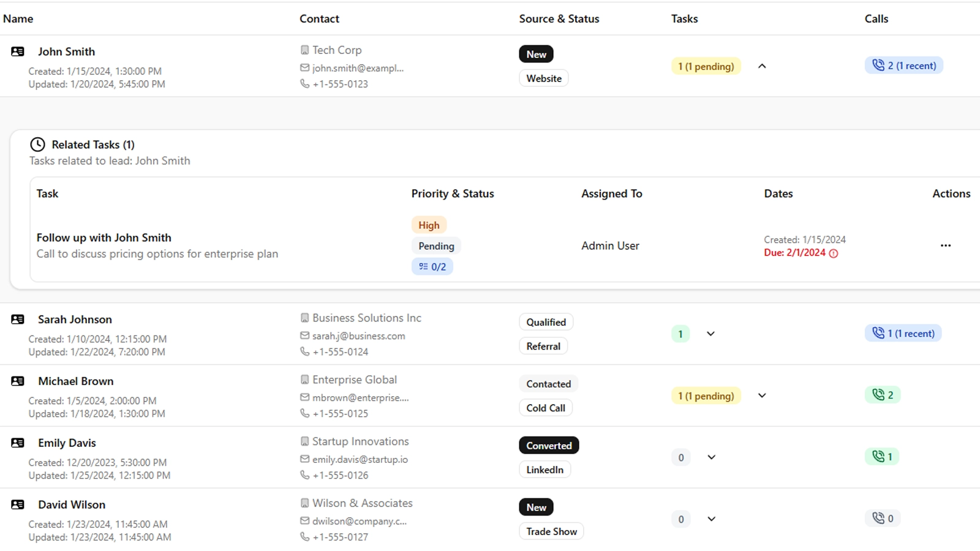Click the overdue alert icon beside due date
Image resolution: width=980 pixels, height=551 pixels.
pos(834,253)
